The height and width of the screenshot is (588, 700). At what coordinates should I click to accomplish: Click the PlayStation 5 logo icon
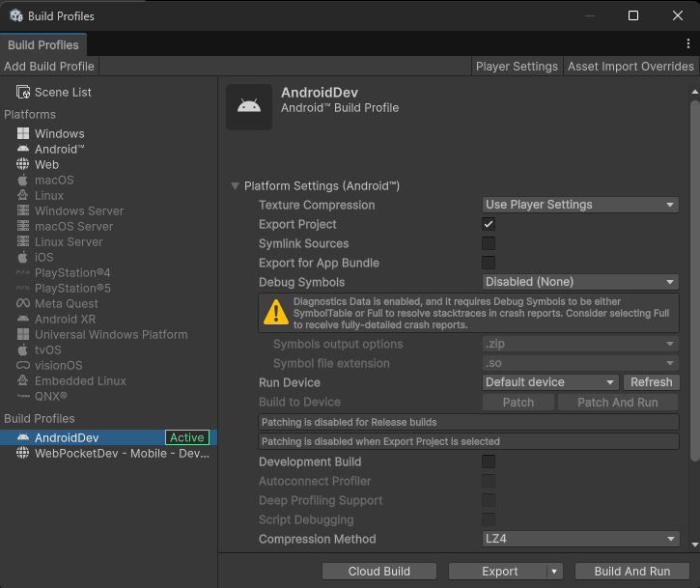[23, 288]
